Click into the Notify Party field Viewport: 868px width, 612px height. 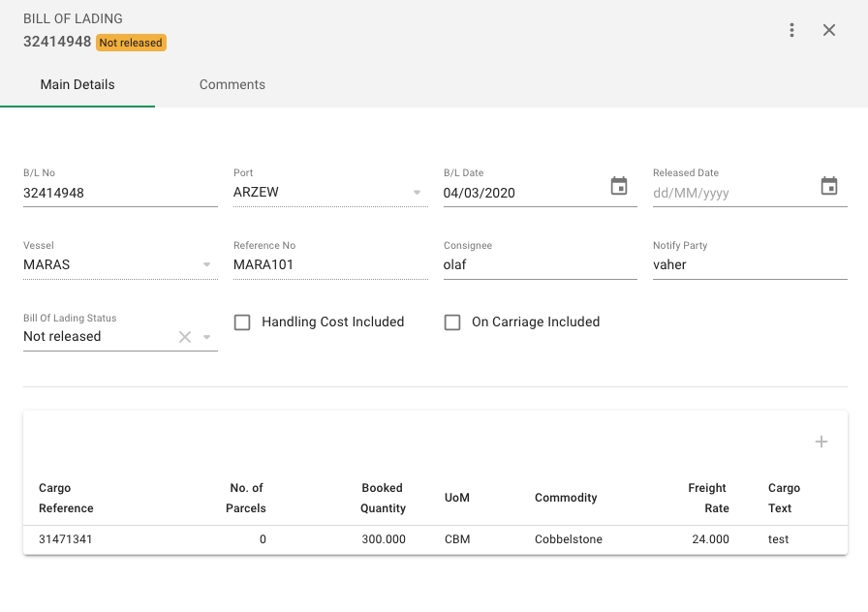tap(750, 264)
